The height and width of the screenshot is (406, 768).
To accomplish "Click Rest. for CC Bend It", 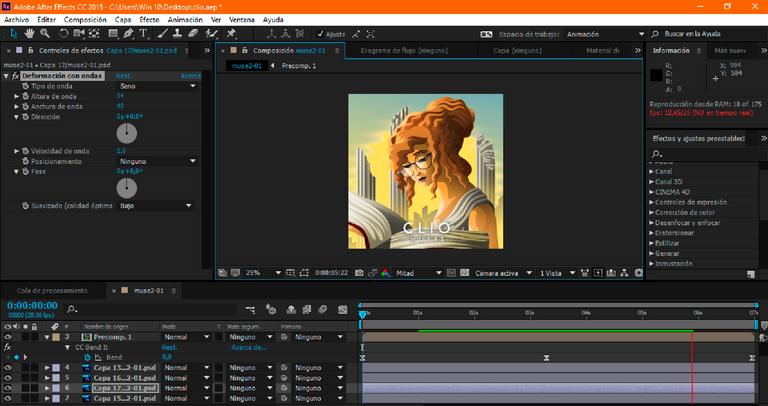I will [x=169, y=347].
